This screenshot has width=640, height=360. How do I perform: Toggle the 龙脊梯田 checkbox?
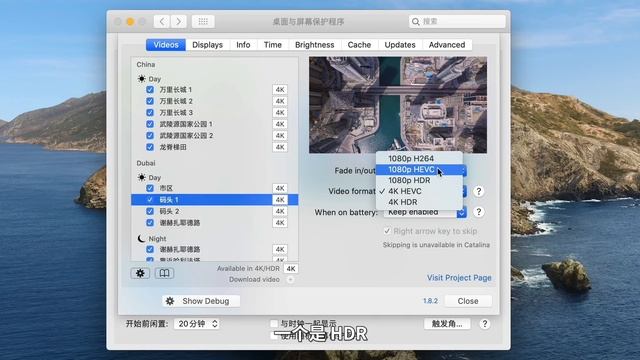click(150, 147)
